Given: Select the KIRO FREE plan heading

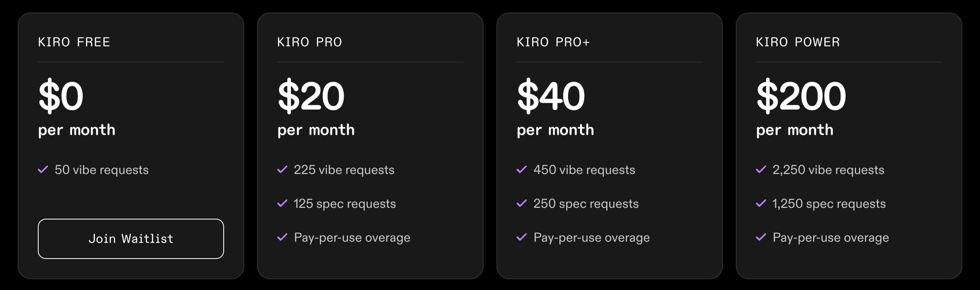Looking at the screenshot, I should [x=74, y=42].
